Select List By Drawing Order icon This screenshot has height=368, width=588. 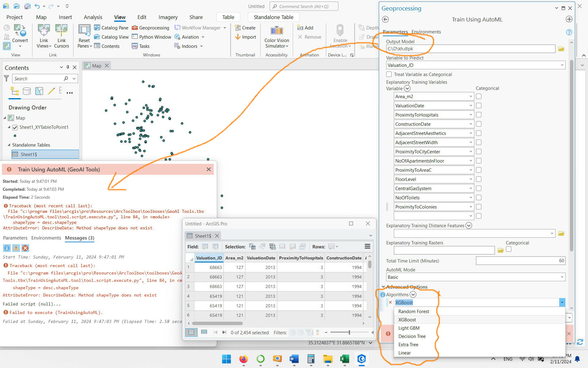(15, 91)
